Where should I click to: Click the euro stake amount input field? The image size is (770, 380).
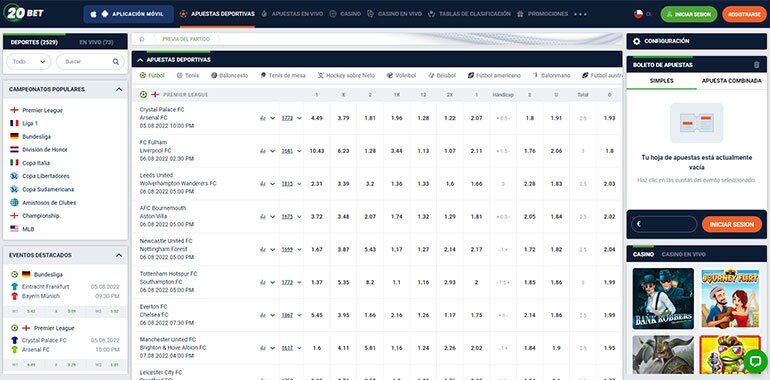(x=664, y=224)
